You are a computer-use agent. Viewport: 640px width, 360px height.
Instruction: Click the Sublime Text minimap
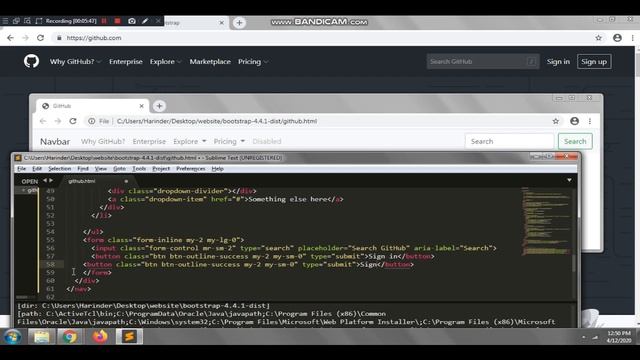point(546,221)
